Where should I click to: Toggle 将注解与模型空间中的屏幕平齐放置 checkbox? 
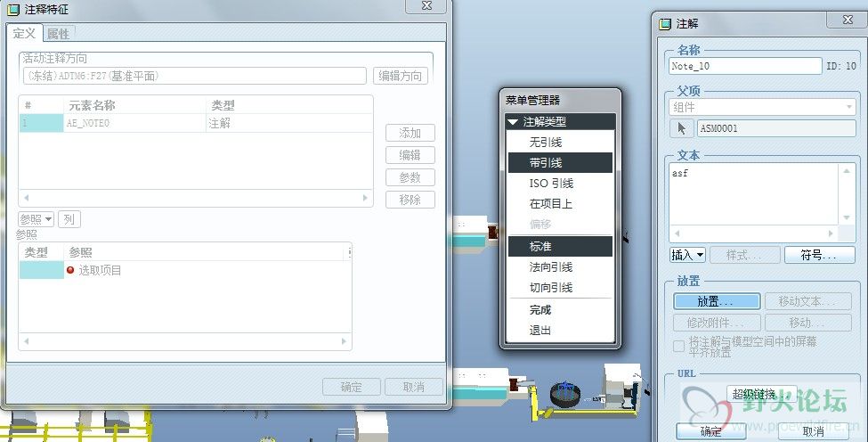(679, 346)
